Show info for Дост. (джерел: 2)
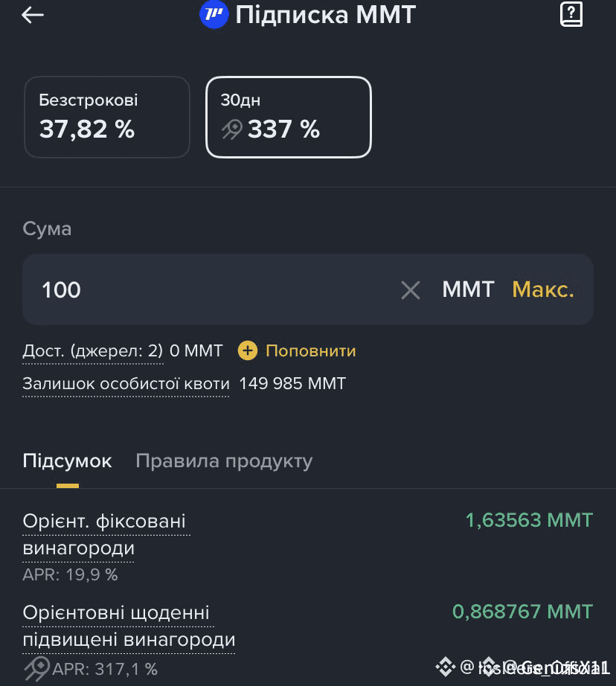The width and height of the screenshot is (616, 686). pos(93,351)
